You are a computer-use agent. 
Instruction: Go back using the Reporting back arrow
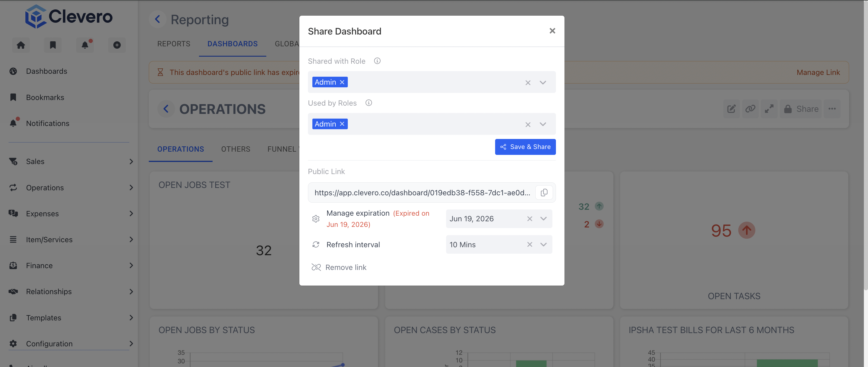[157, 19]
